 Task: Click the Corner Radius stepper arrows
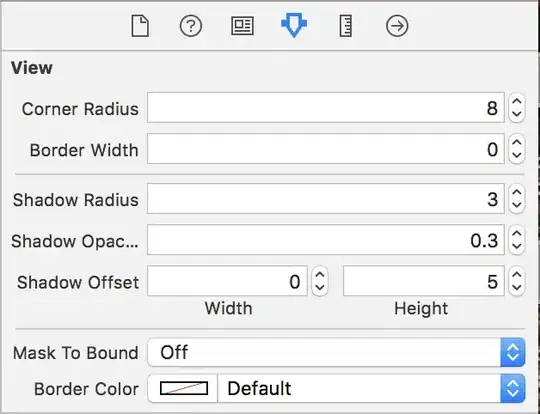click(516, 108)
